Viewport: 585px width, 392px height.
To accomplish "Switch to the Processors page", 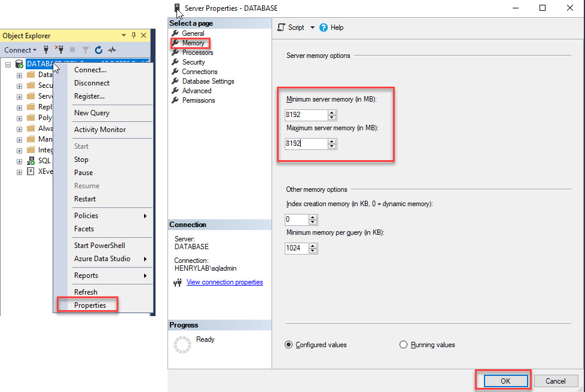I will (197, 53).
